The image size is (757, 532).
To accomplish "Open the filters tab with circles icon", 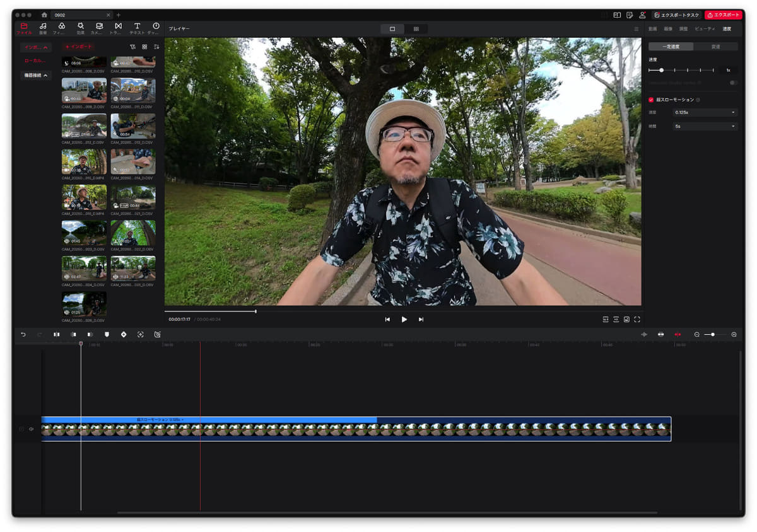I will coord(62,28).
